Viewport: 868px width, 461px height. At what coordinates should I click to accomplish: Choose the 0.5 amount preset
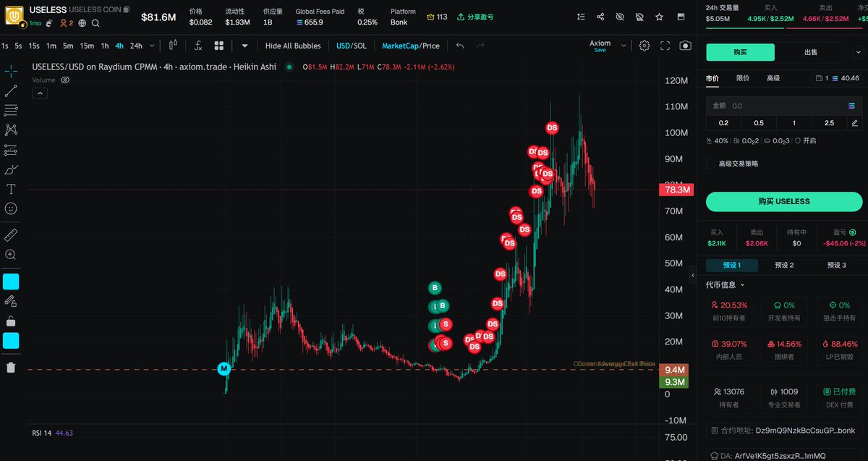tap(758, 123)
